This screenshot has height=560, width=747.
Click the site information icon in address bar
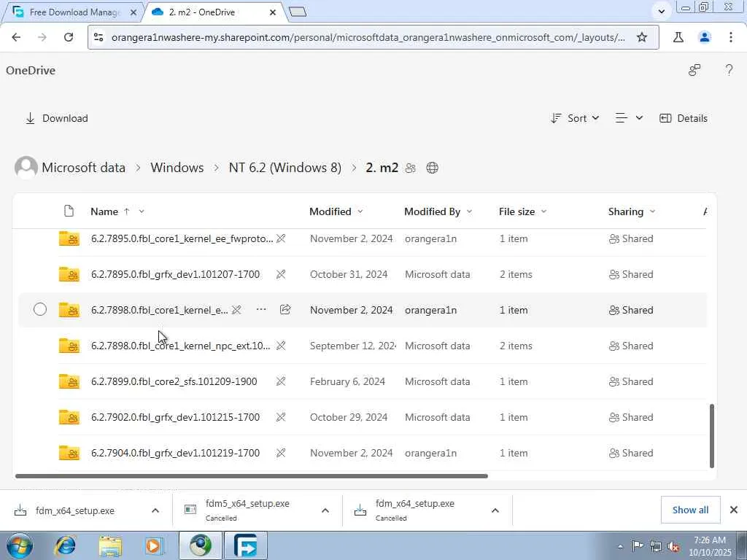pos(98,37)
